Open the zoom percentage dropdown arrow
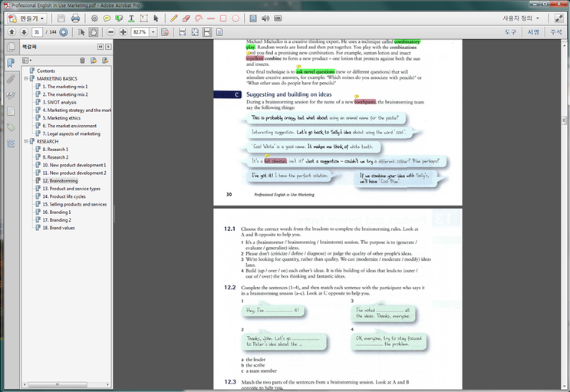The width and height of the screenshot is (570, 392). point(153,32)
